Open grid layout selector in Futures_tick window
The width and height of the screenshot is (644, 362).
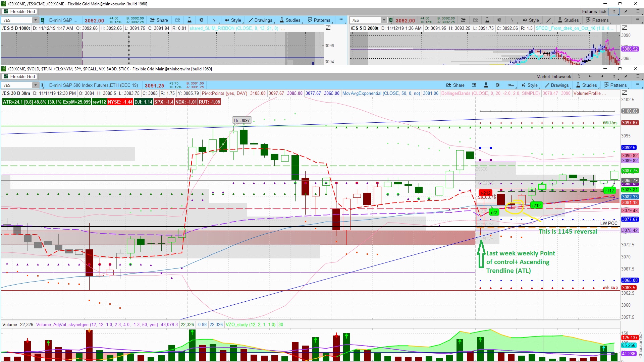614,11
